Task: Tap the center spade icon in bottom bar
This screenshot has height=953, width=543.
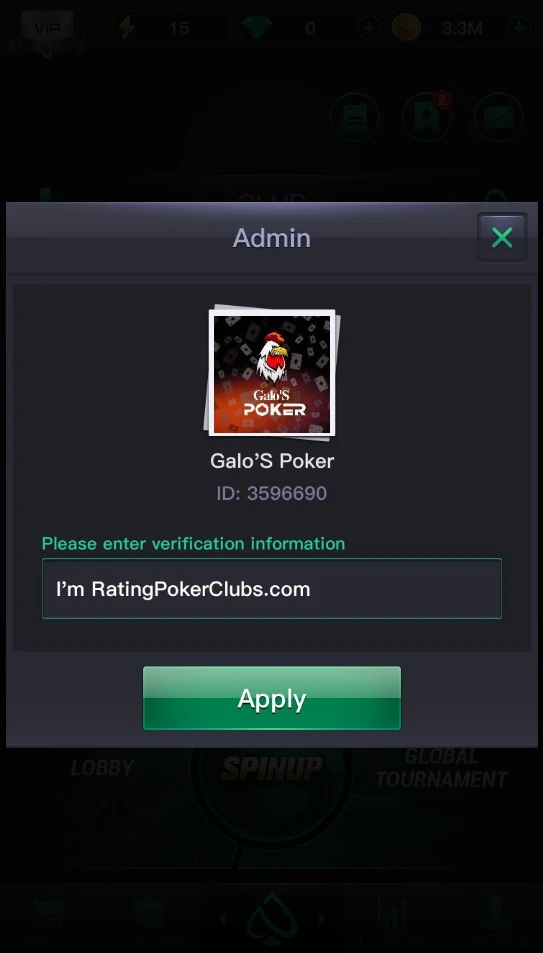Action: 272,918
